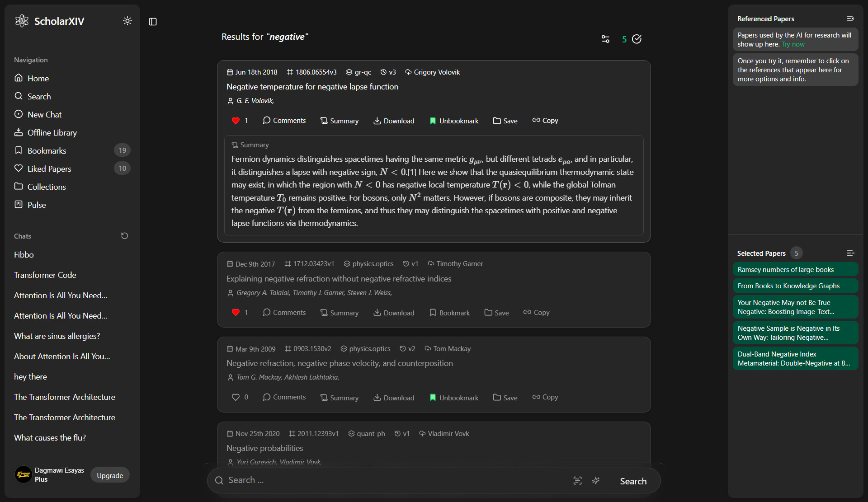Click author Grigory Volovik submitter tag

point(432,72)
